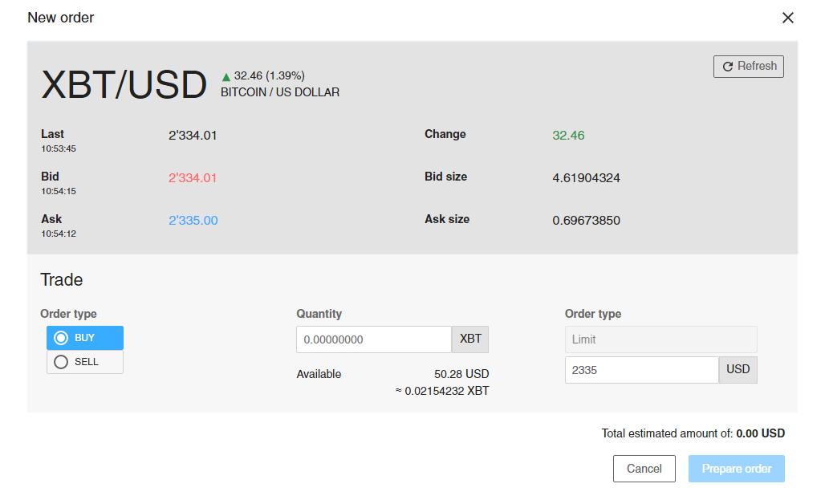Click the XBT/USD pair heading
Viewport: 829px width, 504px height.
coord(124,84)
